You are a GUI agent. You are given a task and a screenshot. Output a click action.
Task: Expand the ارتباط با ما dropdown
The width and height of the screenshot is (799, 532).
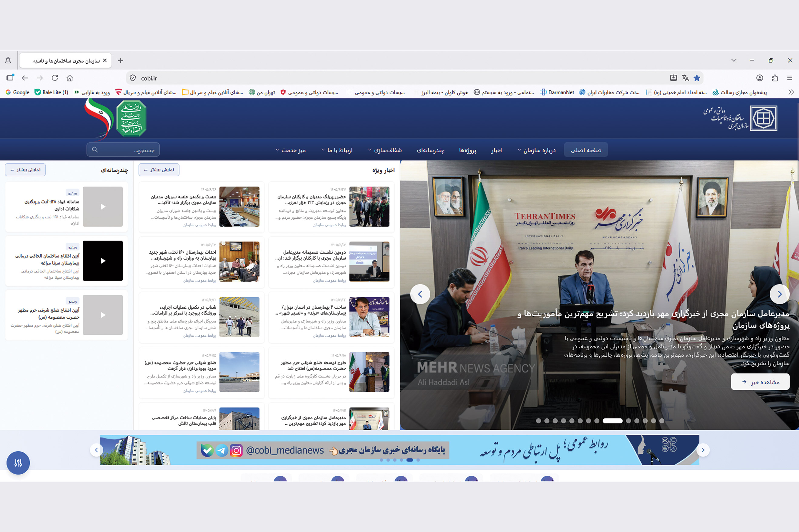337,150
